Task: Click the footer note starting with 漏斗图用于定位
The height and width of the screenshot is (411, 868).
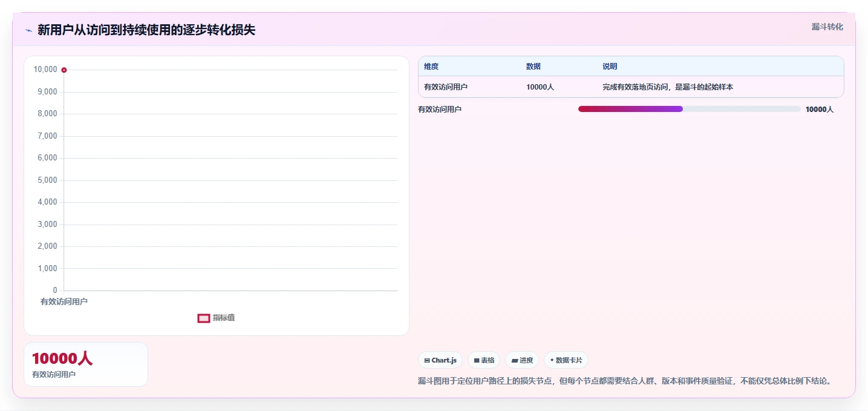Action: (x=625, y=381)
